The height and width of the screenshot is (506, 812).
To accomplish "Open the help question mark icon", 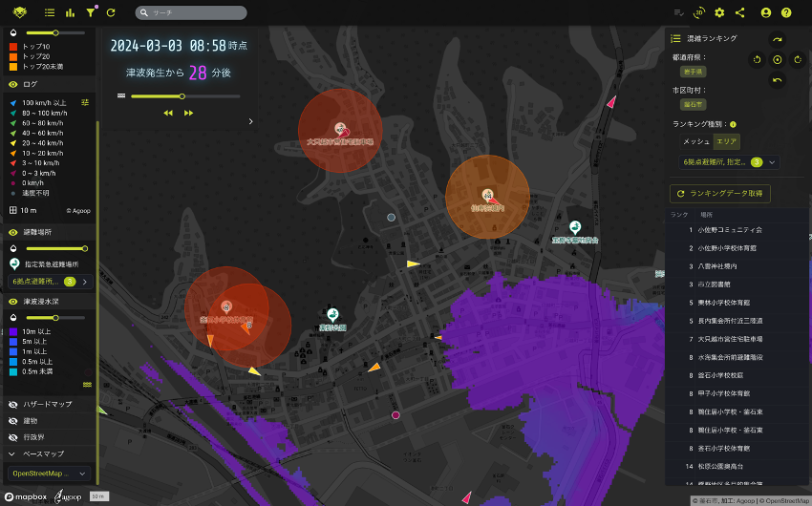I will 786,12.
